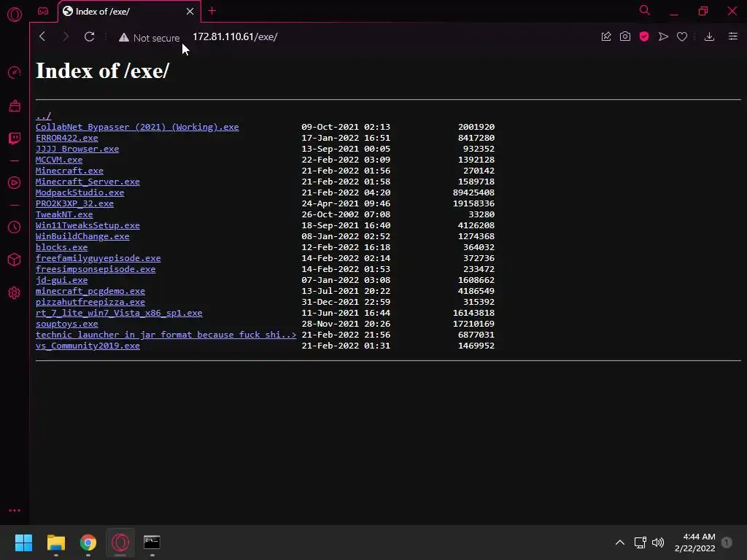Click the ModpackStudio.exe link
Viewport: 747px width, 560px height.
[80, 192]
